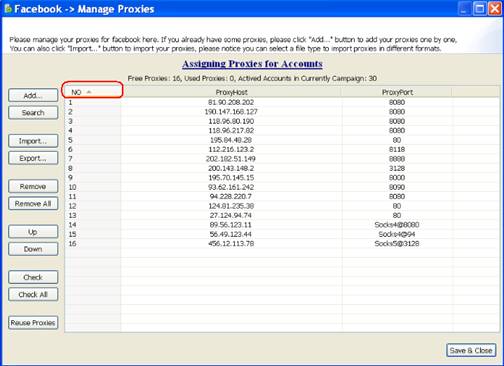Select proxy host 190.147.168.127

click(231, 112)
